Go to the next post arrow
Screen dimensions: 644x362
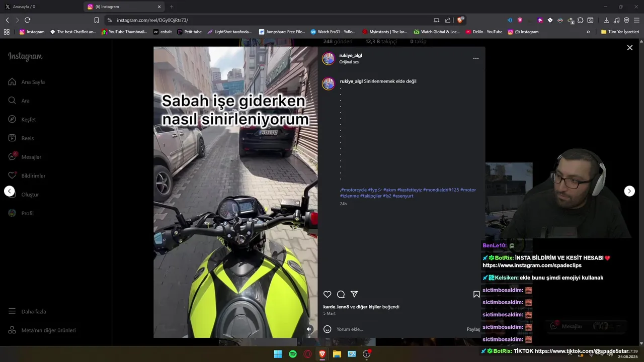[x=629, y=191]
